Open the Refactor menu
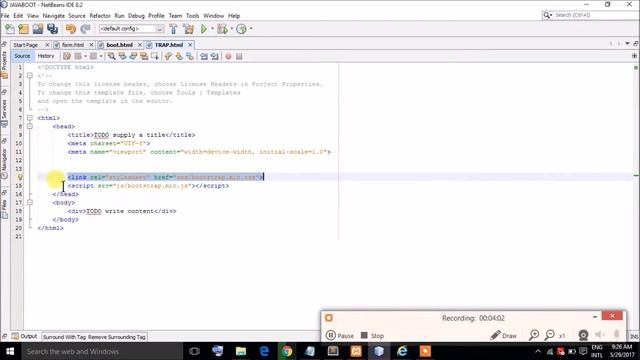 [x=100, y=16]
